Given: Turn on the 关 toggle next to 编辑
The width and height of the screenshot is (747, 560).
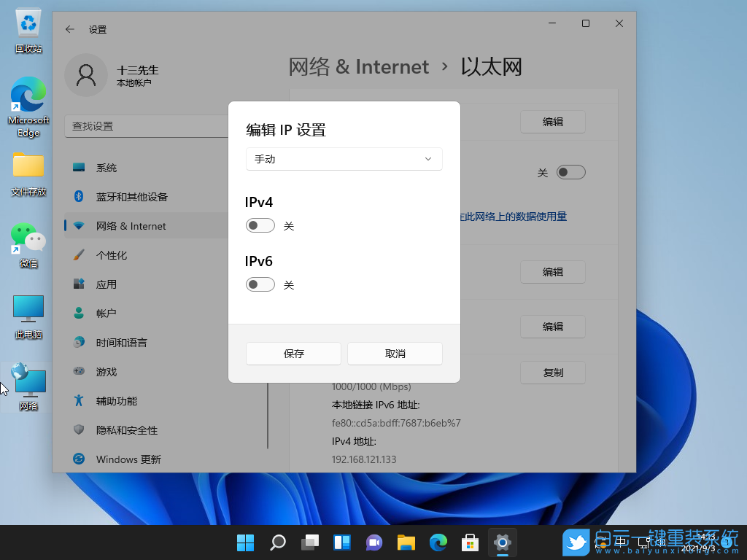Looking at the screenshot, I should 571,171.
